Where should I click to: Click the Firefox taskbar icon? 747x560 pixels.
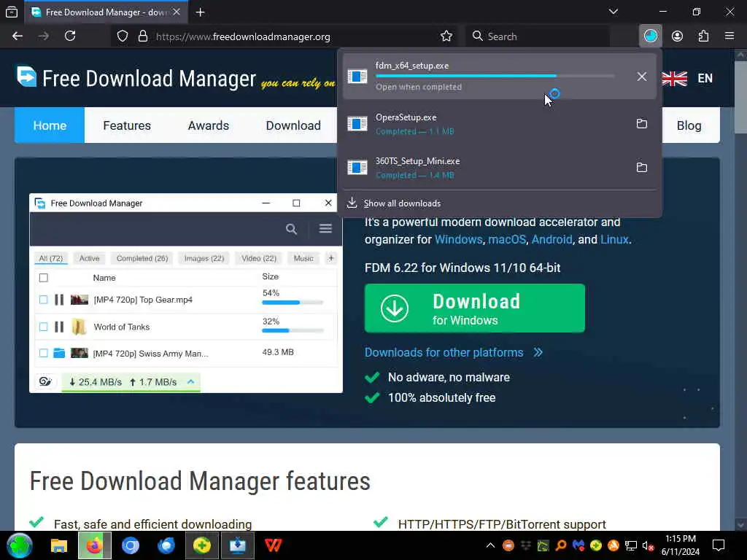point(95,545)
